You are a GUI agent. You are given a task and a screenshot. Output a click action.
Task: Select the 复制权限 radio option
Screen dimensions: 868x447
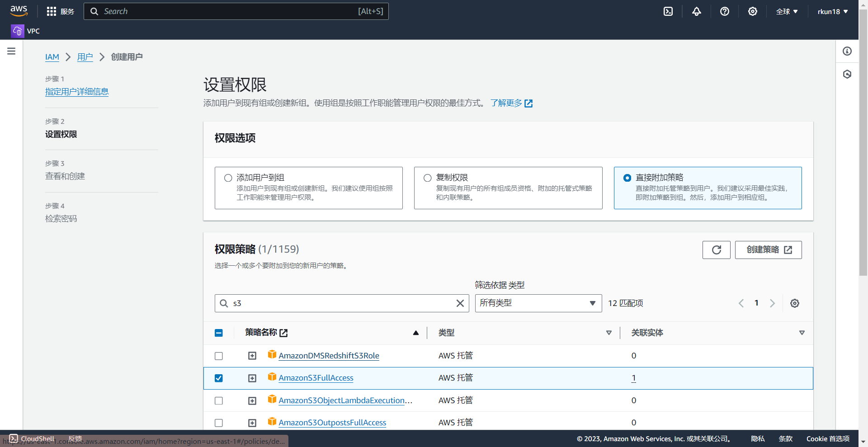[x=428, y=178]
